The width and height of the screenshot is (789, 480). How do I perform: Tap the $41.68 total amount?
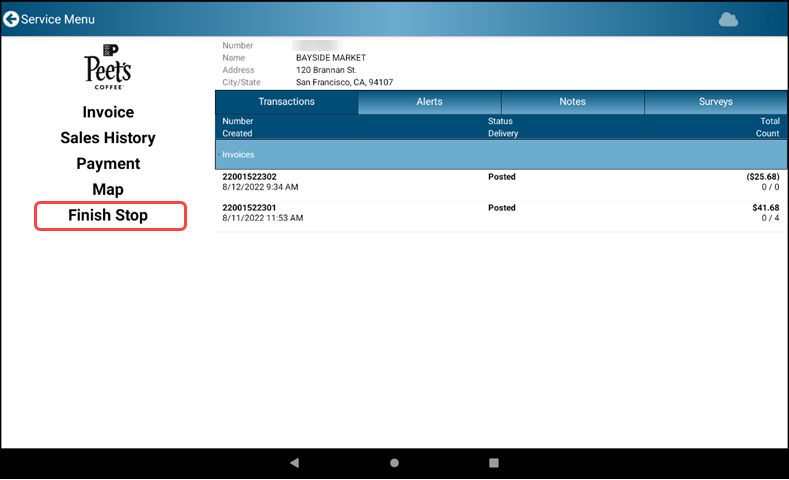pos(766,208)
